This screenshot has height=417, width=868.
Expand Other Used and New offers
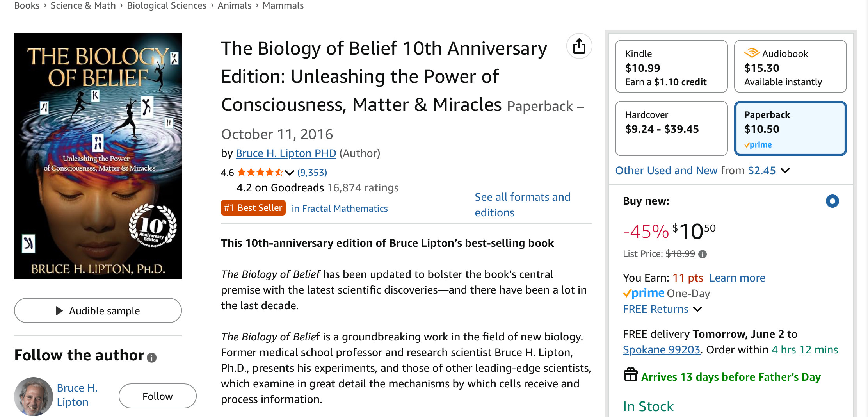point(785,171)
